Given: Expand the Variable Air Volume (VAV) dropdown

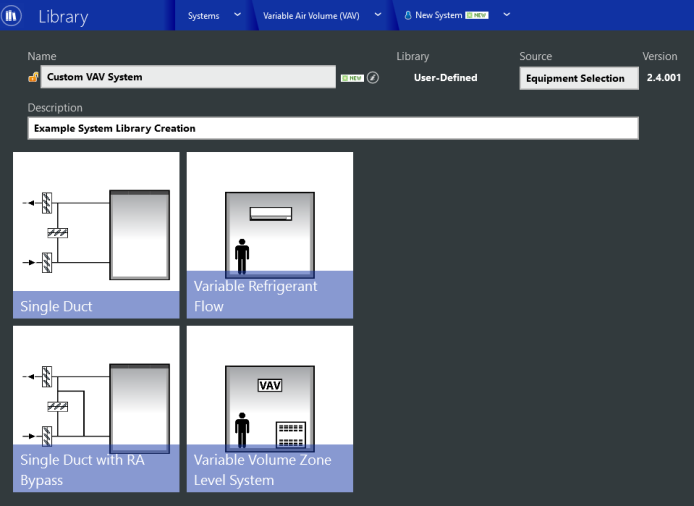Looking at the screenshot, I should [378, 15].
